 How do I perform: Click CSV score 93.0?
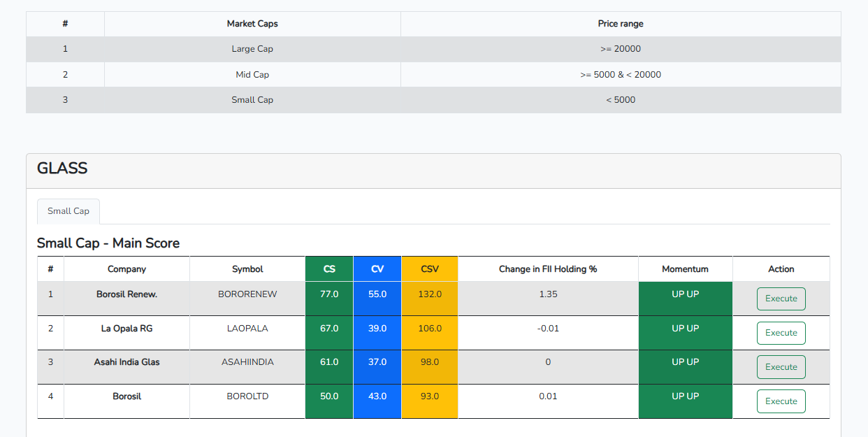tap(430, 396)
